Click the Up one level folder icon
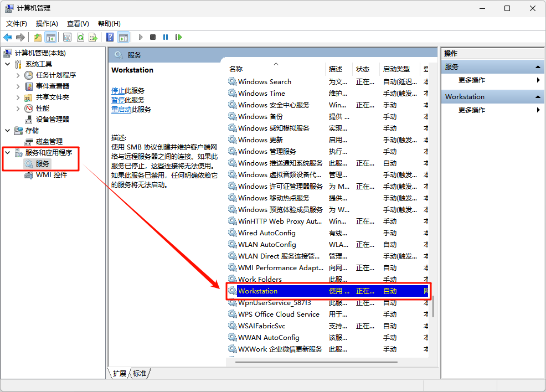The width and height of the screenshot is (546, 392). coord(37,37)
